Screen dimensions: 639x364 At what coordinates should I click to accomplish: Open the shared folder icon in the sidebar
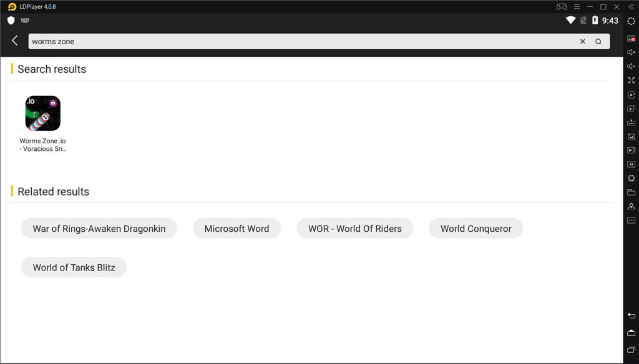(631, 192)
